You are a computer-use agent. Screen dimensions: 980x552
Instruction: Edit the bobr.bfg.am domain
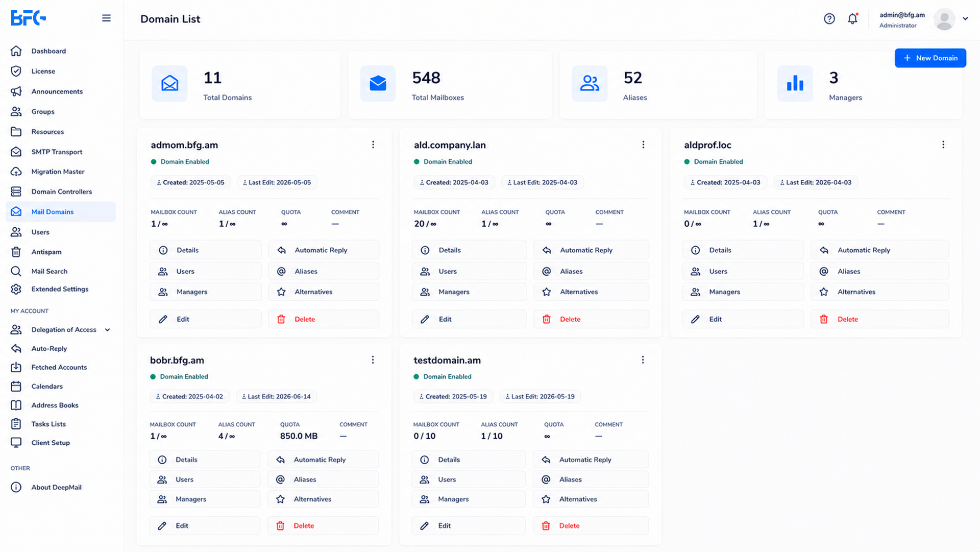pos(205,525)
